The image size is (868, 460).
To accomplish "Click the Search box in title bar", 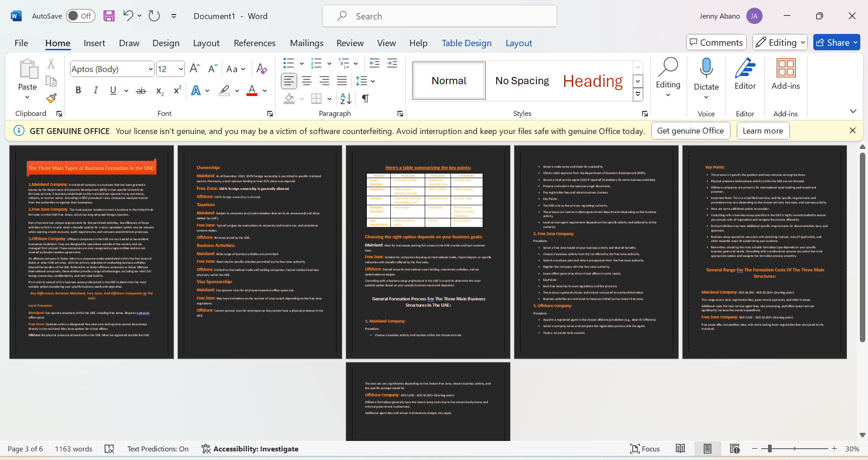I will pos(439,16).
